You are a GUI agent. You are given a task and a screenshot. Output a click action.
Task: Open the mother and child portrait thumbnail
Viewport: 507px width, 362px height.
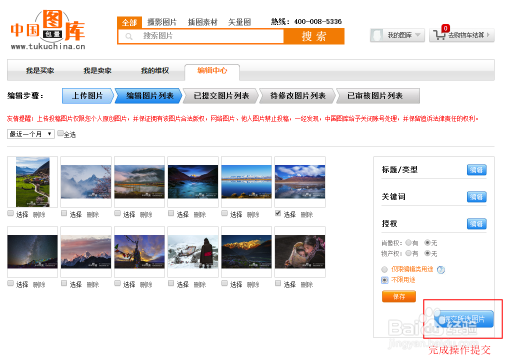click(x=300, y=252)
